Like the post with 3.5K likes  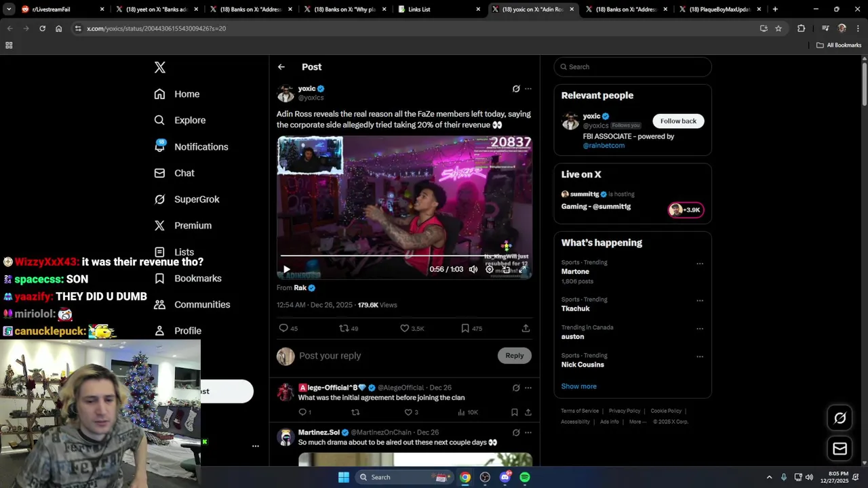[x=412, y=328]
